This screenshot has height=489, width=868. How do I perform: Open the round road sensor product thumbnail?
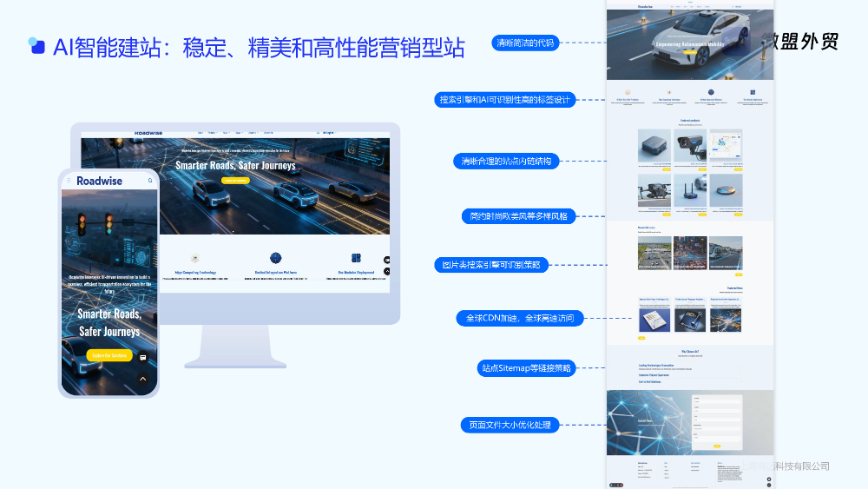(726, 190)
